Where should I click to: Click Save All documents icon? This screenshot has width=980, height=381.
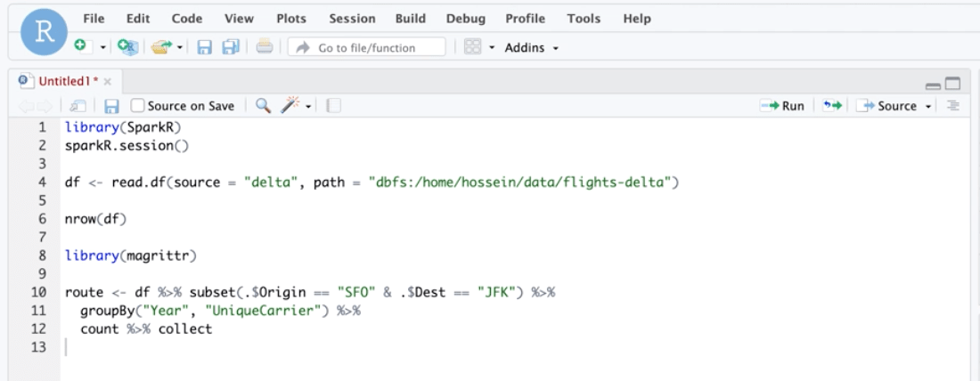click(231, 47)
